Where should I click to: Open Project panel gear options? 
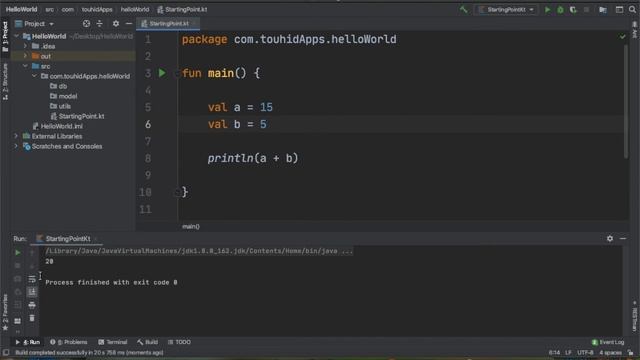click(x=116, y=24)
